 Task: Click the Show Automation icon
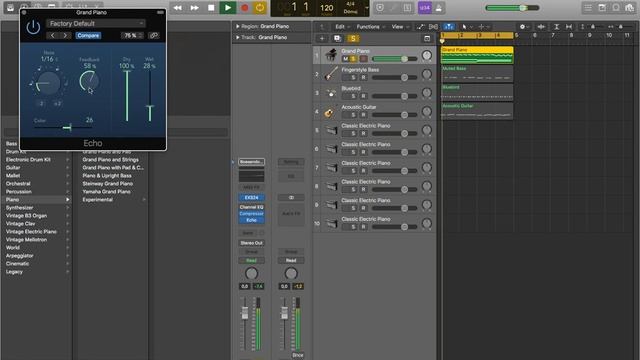pos(420,27)
